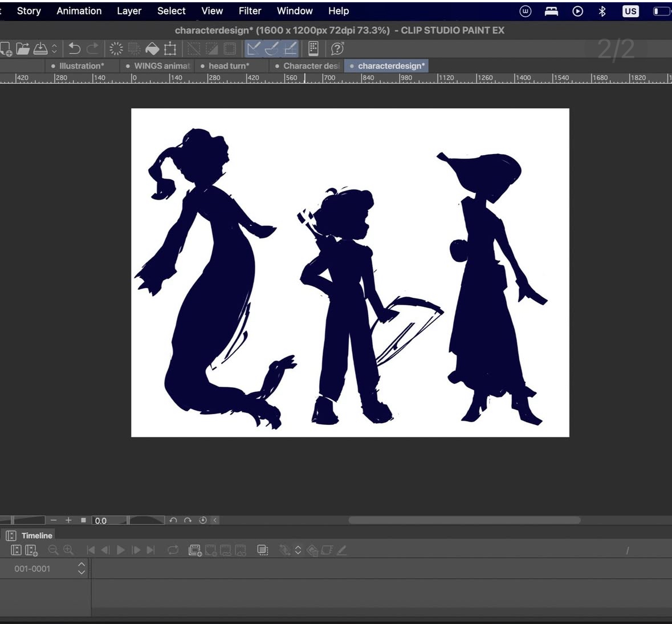Click the zoom in plus button
Image resolution: width=672 pixels, height=624 pixels.
coord(68,520)
